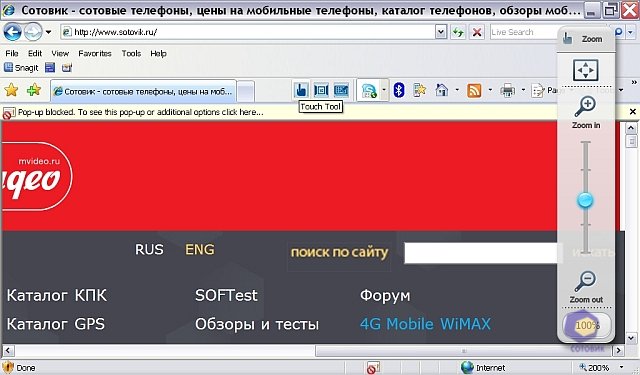Image resolution: width=640 pixels, height=375 pixels.
Task: Open the Каталог КПК link
Action: click(57, 295)
